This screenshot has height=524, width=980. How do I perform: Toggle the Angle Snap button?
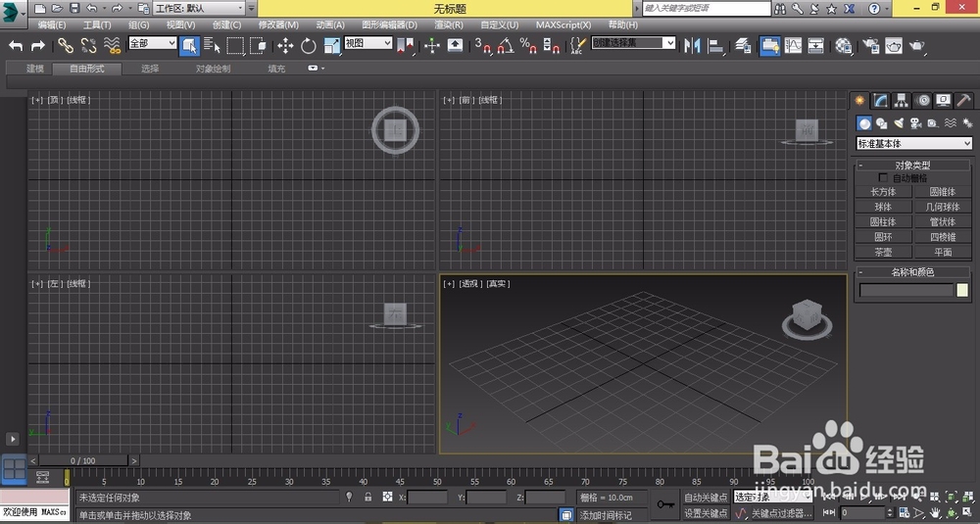[x=505, y=45]
